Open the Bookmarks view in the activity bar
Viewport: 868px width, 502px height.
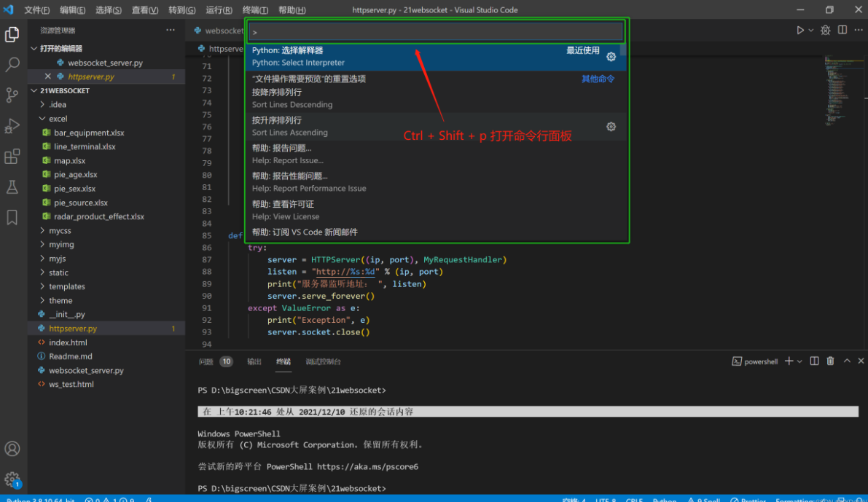(12, 217)
